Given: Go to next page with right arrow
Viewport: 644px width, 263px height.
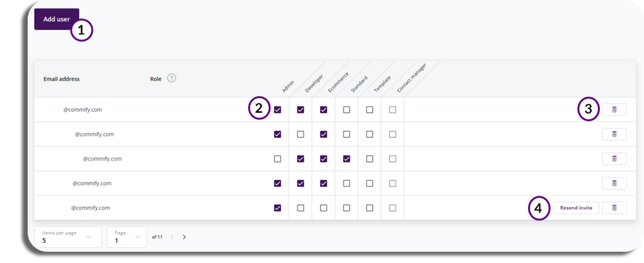Looking at the screenshot, I should click(x=184, y=237).
